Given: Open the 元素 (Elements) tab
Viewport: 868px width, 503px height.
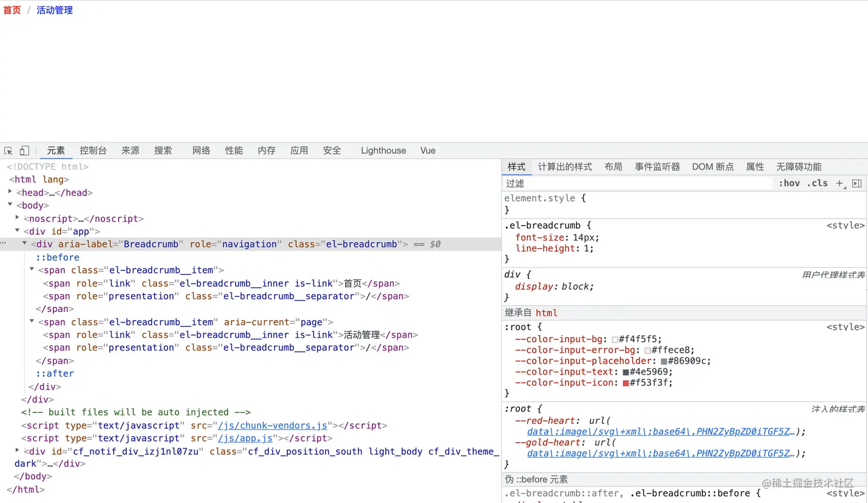Looking at the screenshot, I should [x=56, y=151].
